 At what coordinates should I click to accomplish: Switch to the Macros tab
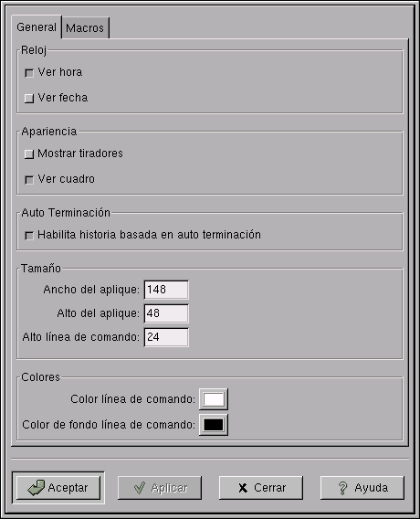85,27
